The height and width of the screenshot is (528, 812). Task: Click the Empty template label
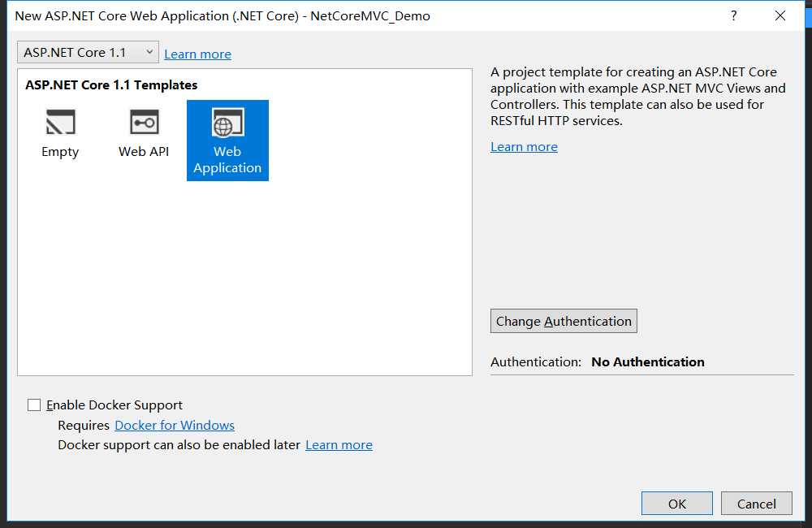tap(60, 152)
